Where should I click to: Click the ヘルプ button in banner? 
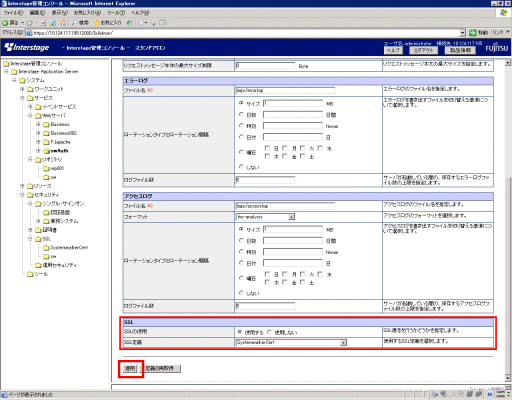pos(393,50)
